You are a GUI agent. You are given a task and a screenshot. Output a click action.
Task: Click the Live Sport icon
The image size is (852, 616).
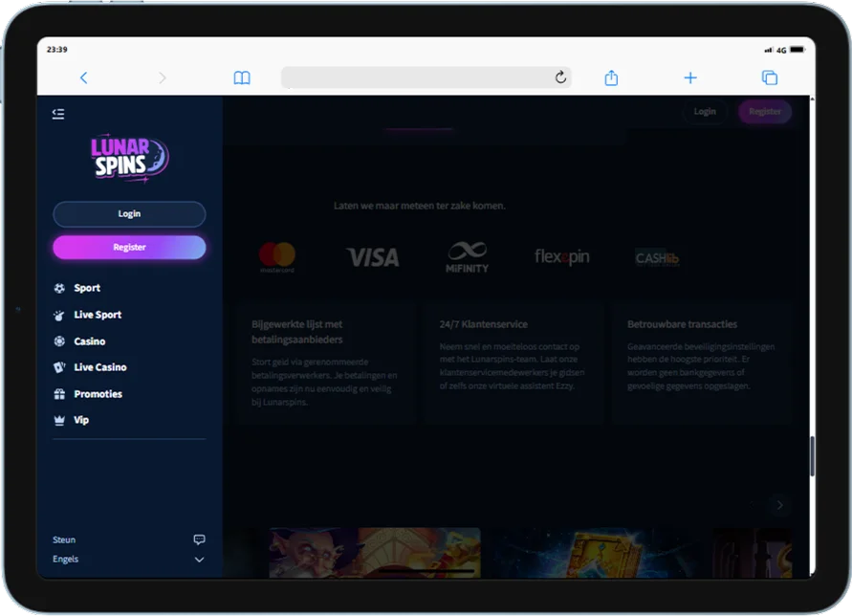(x=59, y=315)
